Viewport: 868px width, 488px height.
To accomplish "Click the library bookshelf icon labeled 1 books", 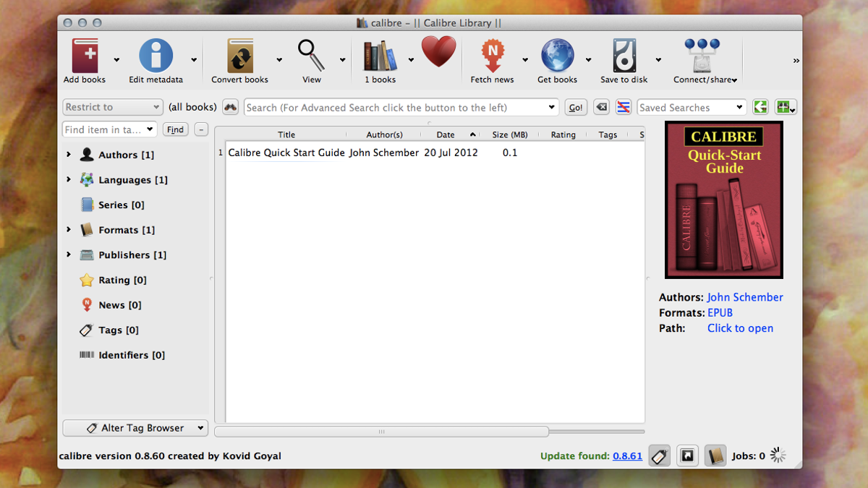I will point(380,56).
